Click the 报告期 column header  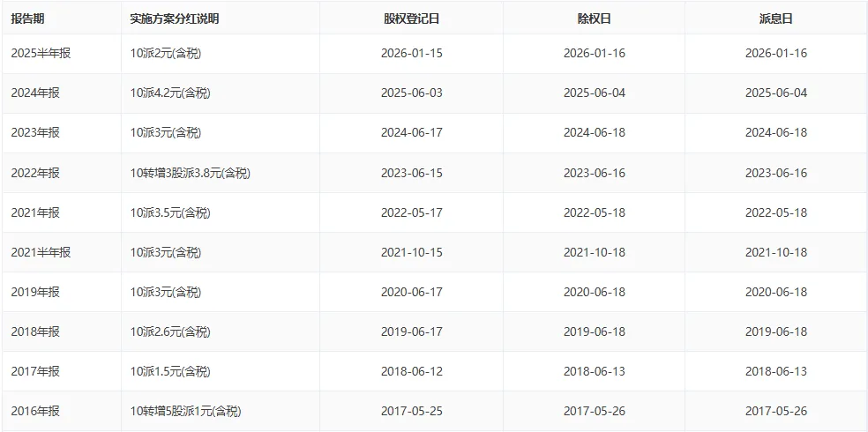(x=27, y=19)
